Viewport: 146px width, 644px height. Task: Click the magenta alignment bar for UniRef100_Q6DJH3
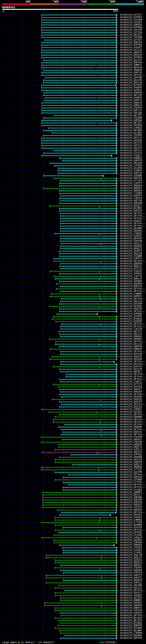pos(80,452)
